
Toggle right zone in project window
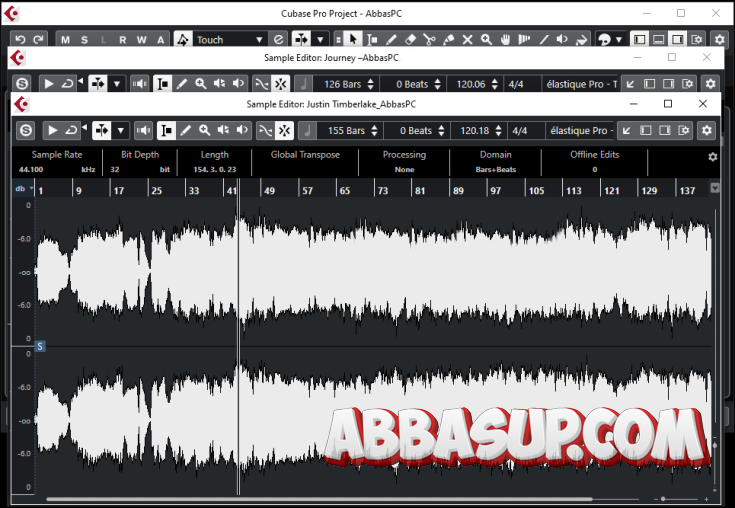click(678, 40)
